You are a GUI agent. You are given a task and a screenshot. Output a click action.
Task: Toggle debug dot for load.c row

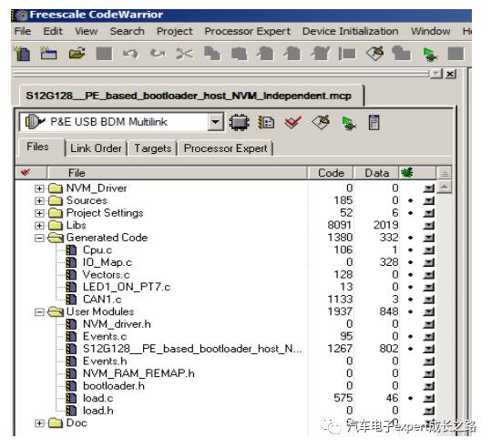point(411,398)
